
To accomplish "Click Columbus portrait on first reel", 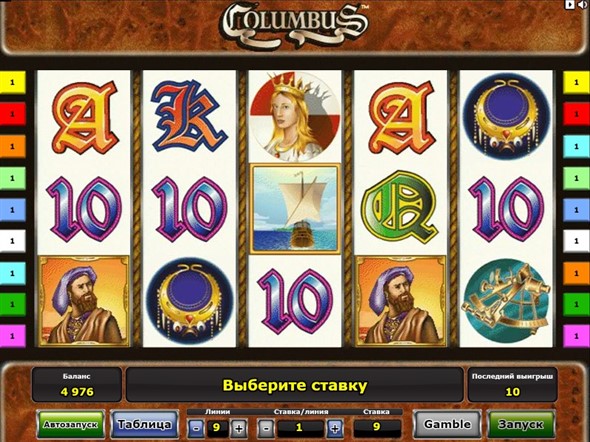I will click(84, 301).
